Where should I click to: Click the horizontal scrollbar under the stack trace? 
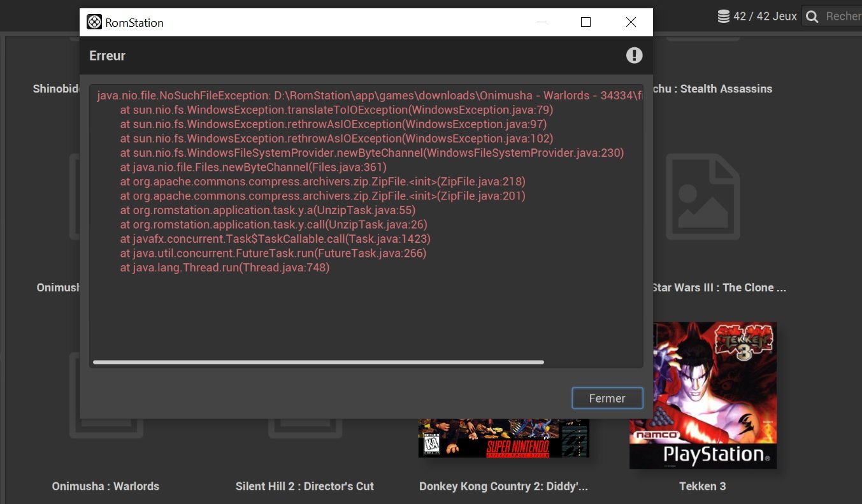pyautogui.click(x=319, y=362)
